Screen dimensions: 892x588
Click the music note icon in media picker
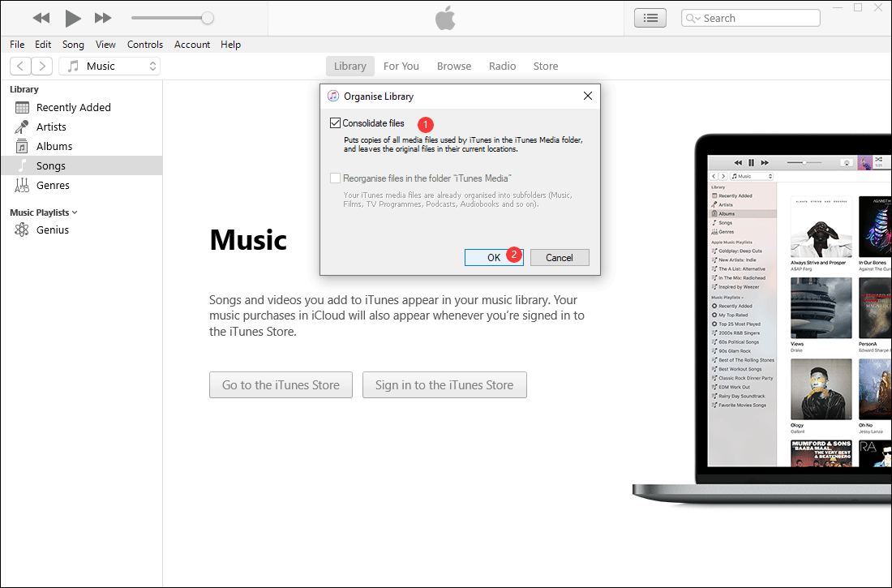[x=73, y=66]
